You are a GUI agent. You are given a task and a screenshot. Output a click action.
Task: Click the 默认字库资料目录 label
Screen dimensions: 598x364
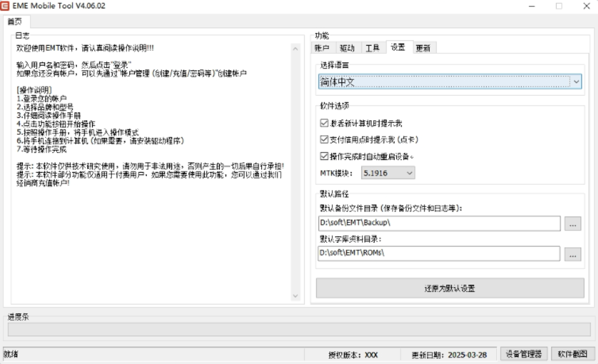351,239
